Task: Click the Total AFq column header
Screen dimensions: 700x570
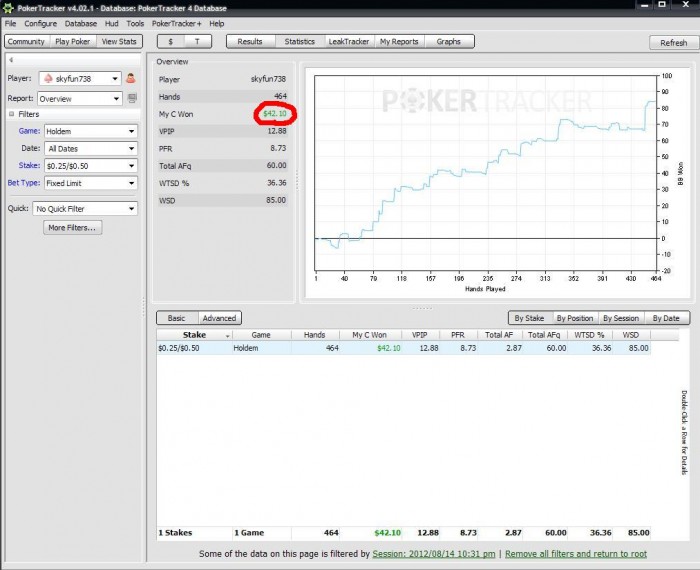Action: point(544,335)
